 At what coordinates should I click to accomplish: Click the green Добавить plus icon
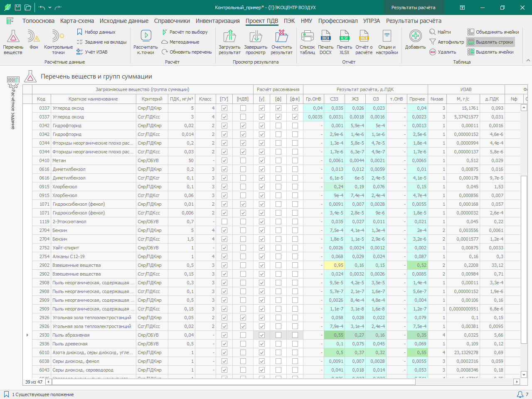click(415, 36)
